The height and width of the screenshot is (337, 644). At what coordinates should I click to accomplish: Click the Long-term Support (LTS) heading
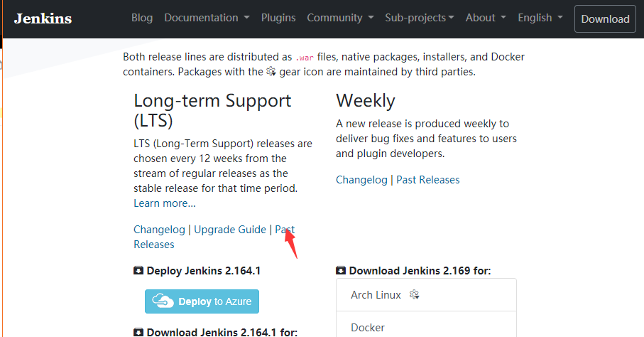212,110
